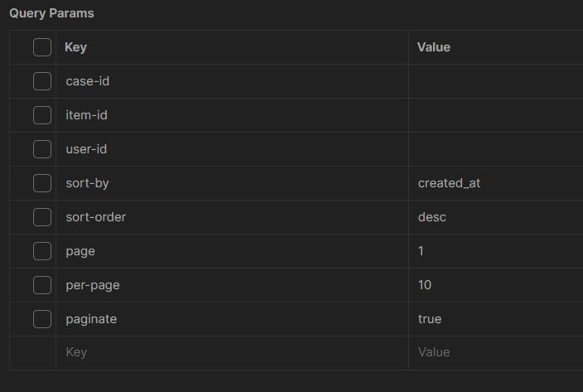The height and width of the screenshot is (392, 583).
Task: Click the paginate value true
Action: [430, 319]
